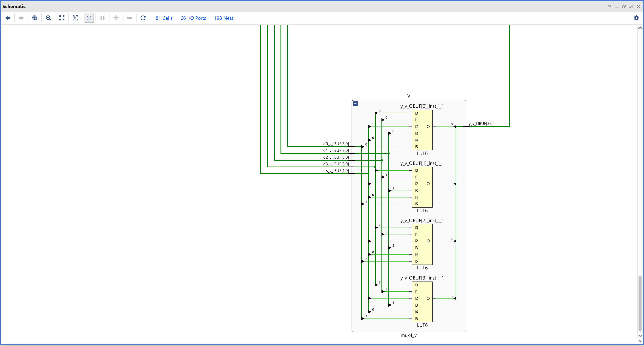Viewport: 644px width, 346px height.
Task: Select the y_v_OBUF[3]_inst_i_1 LUT6 cell
Action: (422, 302)
